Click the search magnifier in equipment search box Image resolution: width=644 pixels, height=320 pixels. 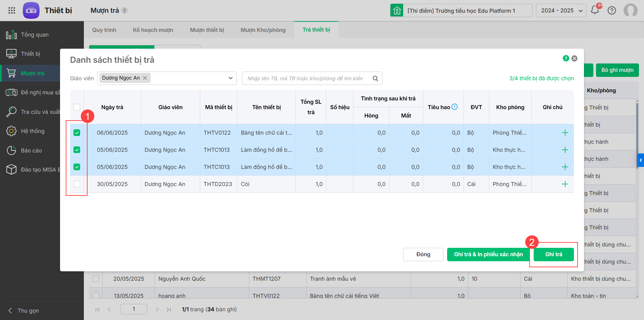[x=375, y=78]
